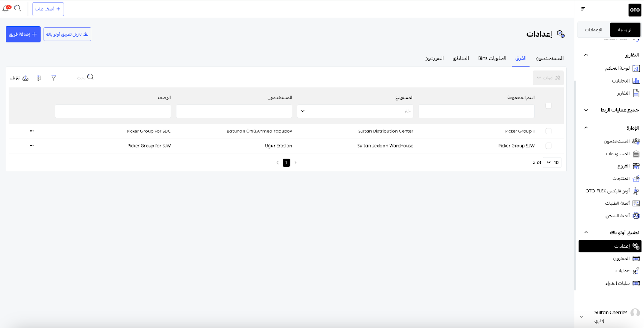Select the Picker Group 1 row checkbox

click(x=548, y=131)
